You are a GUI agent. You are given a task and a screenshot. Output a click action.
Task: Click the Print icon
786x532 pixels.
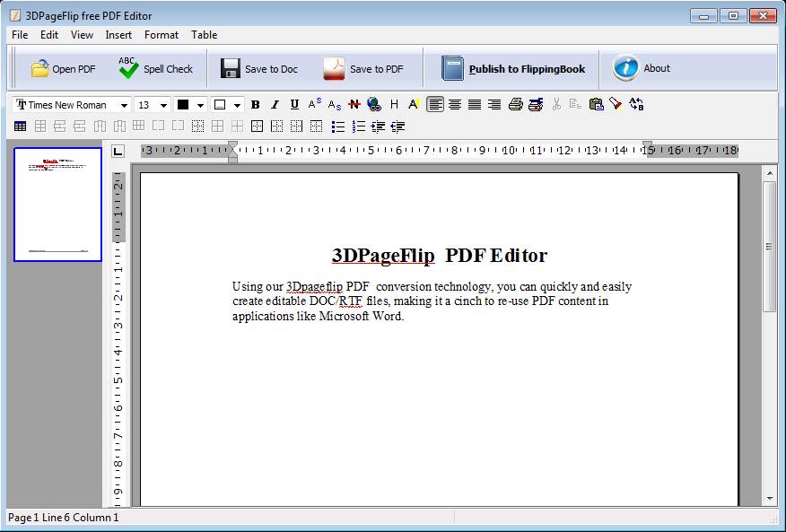(515, 105)
